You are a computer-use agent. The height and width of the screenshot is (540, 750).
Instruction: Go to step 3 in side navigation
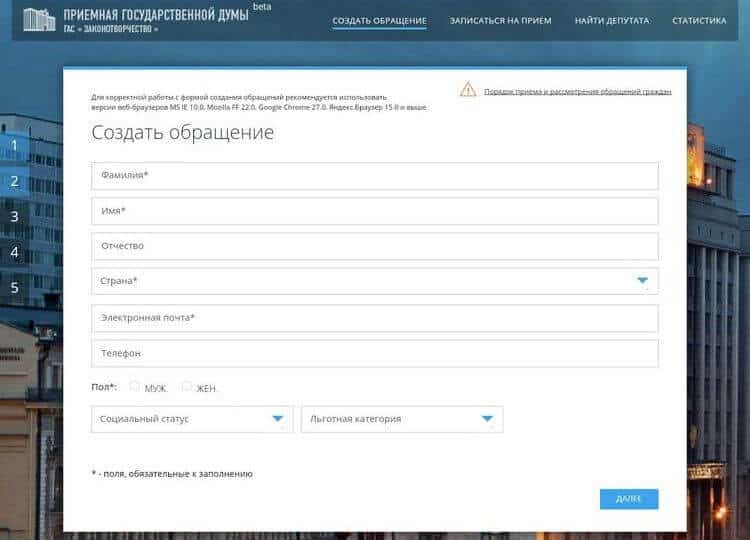coord(14,217)
